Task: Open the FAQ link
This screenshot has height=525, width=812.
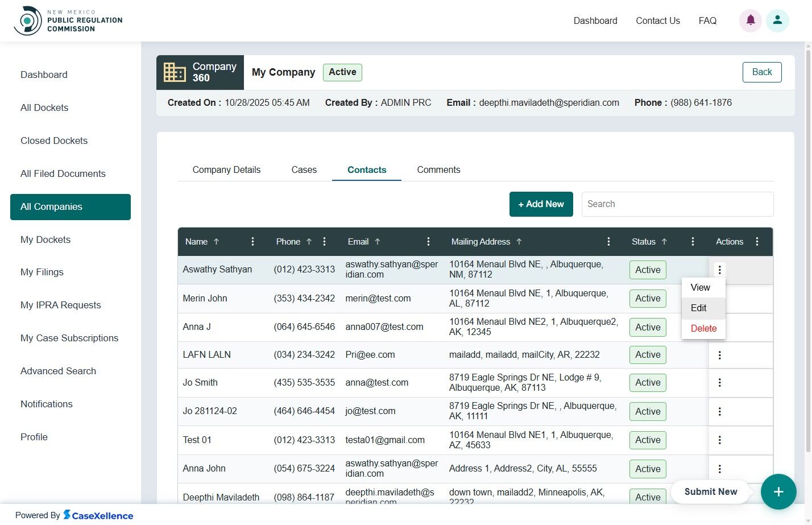Action: [x=707, y=21]
